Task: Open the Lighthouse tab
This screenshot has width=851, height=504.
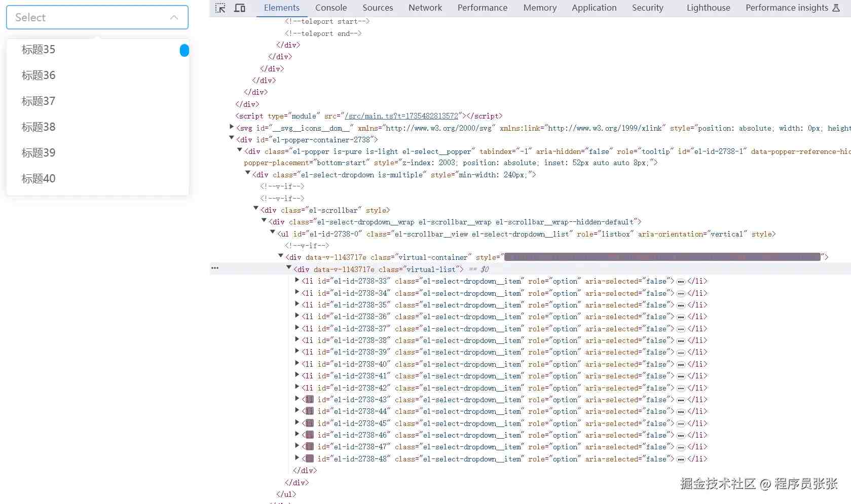Action: tap(708, 8)
